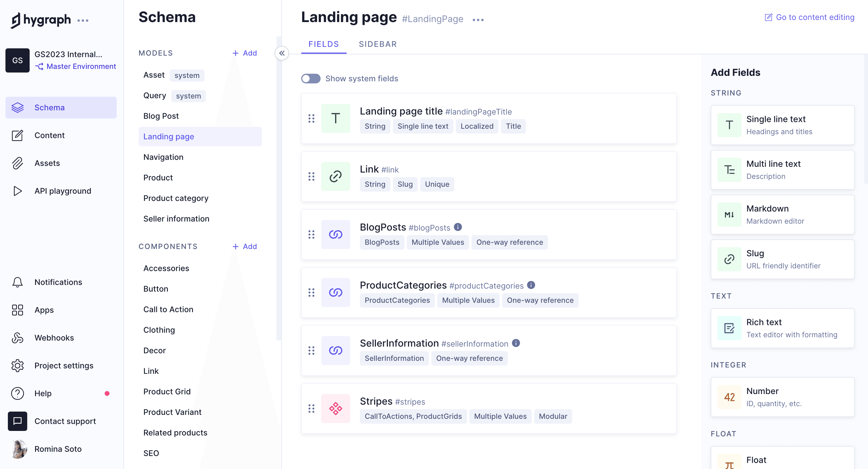The image size is (868, 469).
Task: Open the Landing page options ellipsis menu
Action: point(478,19)
